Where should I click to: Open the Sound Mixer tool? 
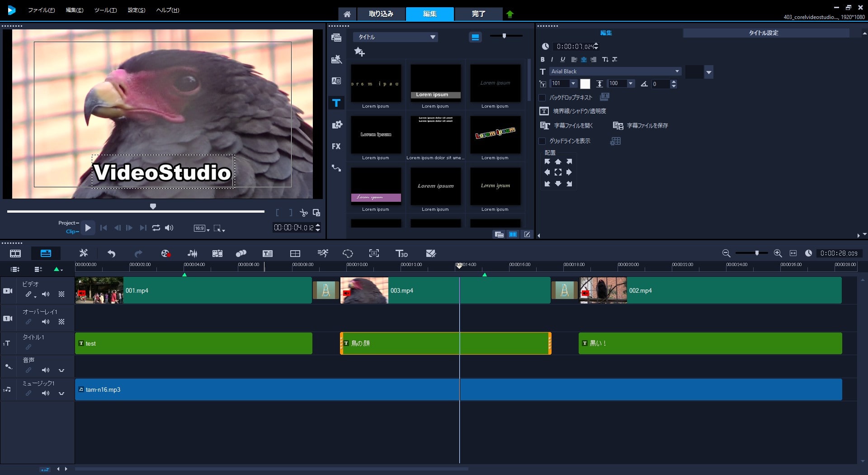192,253
